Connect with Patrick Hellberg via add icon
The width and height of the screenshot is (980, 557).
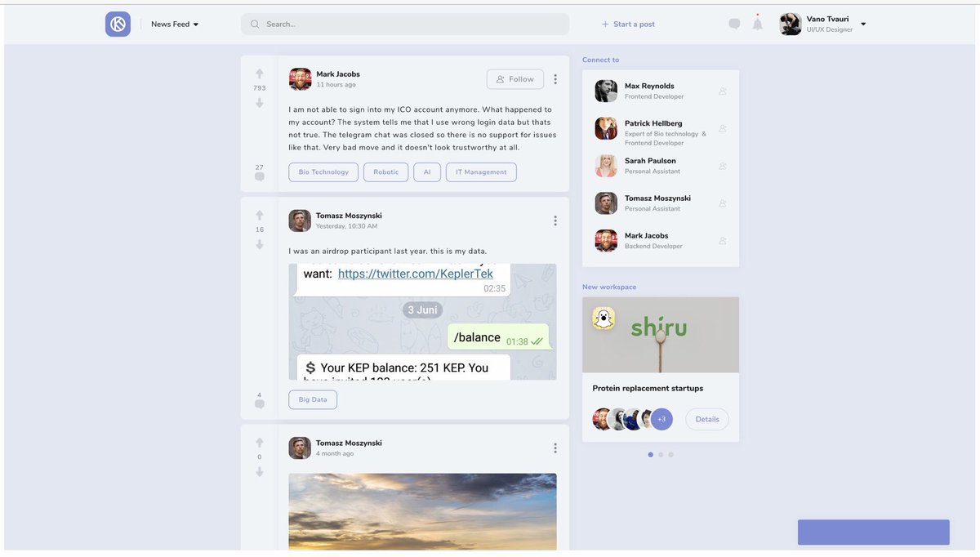[723, 128]
